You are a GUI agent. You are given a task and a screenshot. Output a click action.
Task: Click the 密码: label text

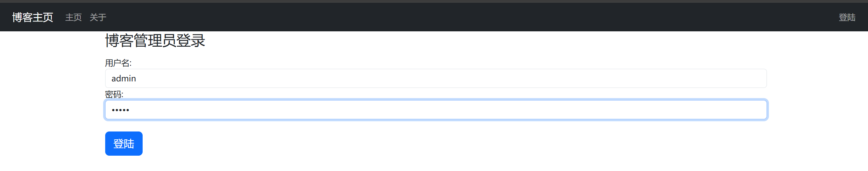click(x=114, y=94)
